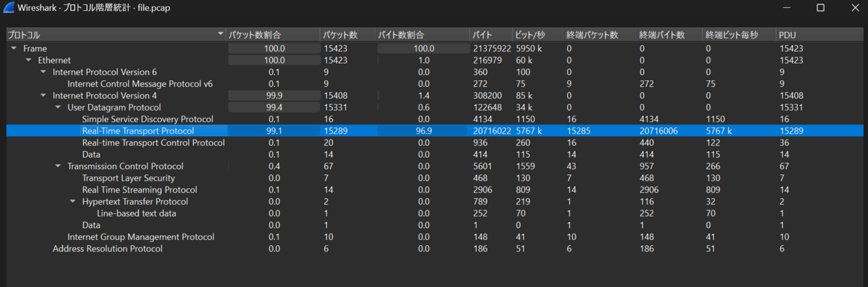
Task: Minimize the protocol hierarchy statistics window
Action: (x=787, y=7)
